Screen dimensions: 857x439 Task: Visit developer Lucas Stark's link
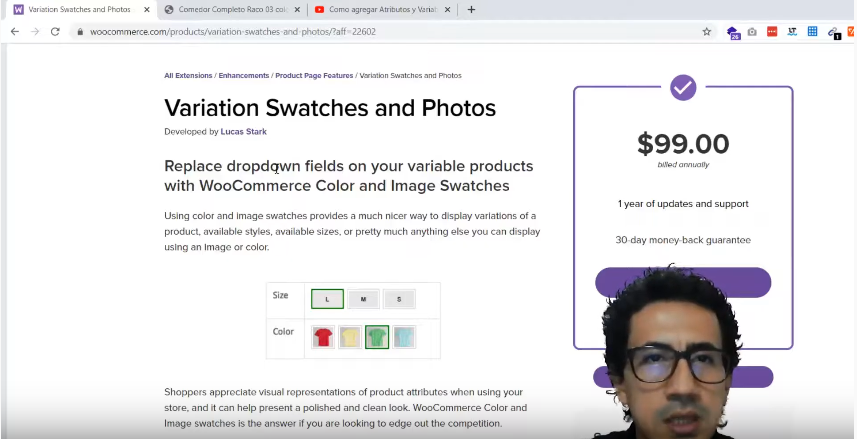[x=244, y=131]
